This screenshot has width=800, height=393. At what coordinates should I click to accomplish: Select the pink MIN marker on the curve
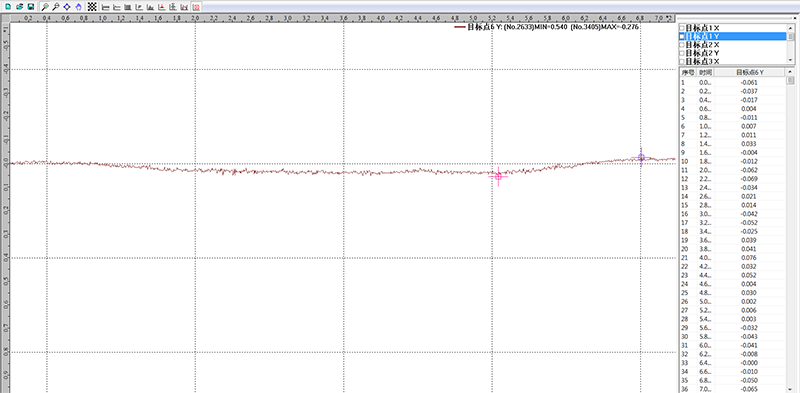click(498, 176)
